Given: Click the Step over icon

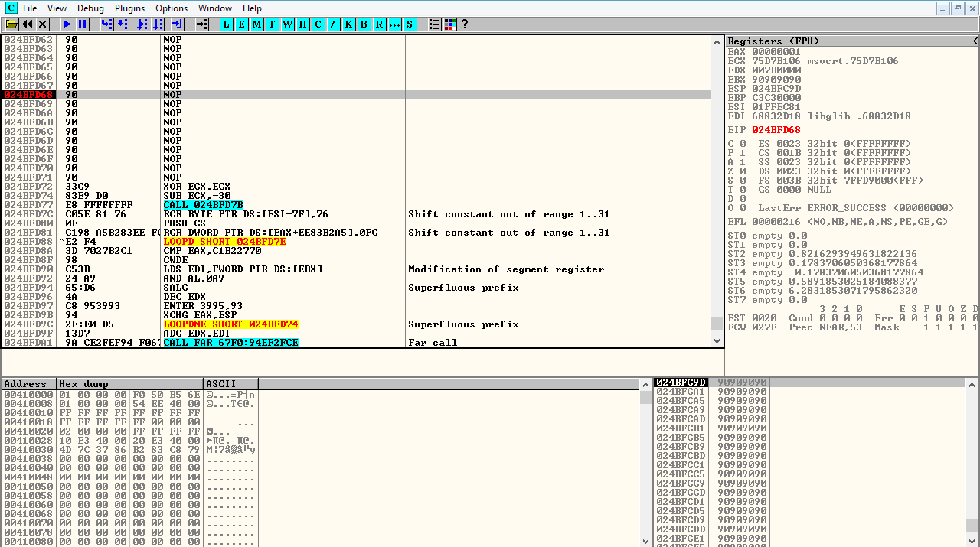Looking at the screenshot, I should point(122,24).
